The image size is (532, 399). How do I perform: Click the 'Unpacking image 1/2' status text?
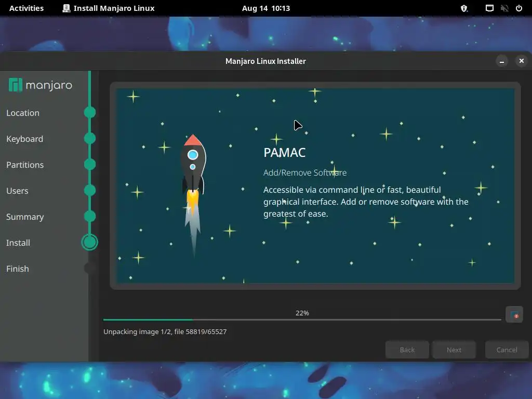[165, 331]
